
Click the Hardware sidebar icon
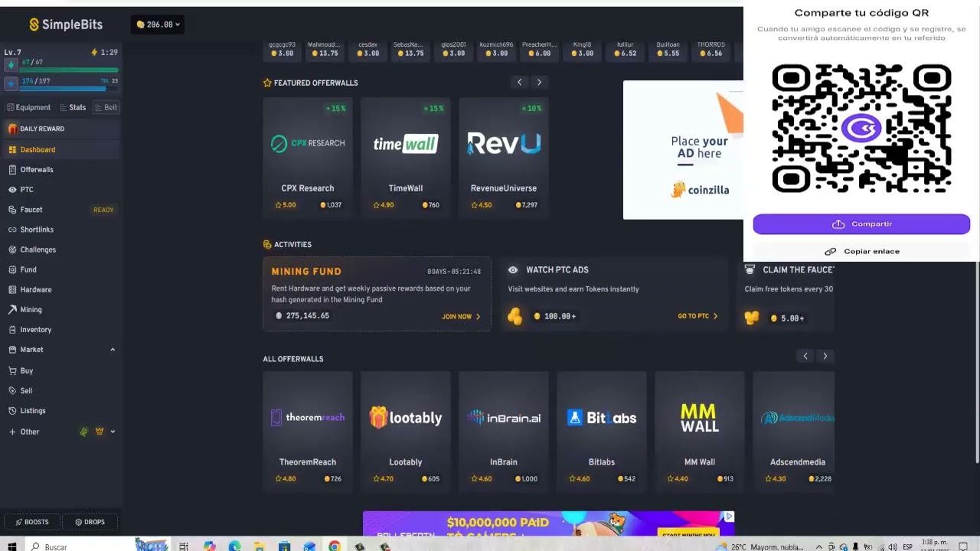click(12, 289)
